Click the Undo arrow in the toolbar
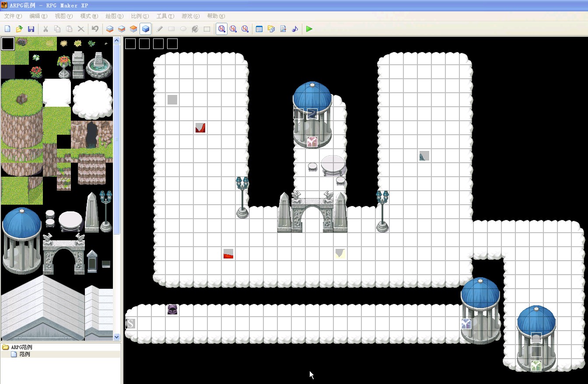588x384 pixels. [95, 29]
